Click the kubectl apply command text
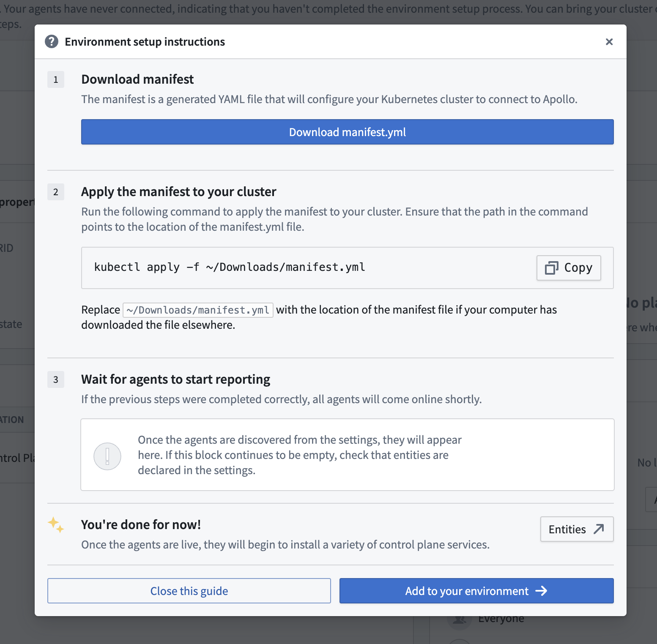The width and height of the screenshot is (657, 644). (x=230, y=267)
